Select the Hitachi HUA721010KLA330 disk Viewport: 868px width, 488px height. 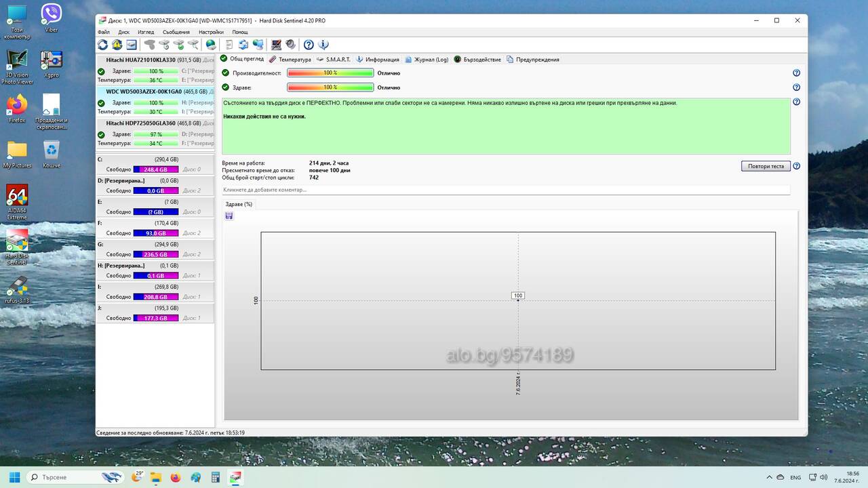click(x=155, y=70)
